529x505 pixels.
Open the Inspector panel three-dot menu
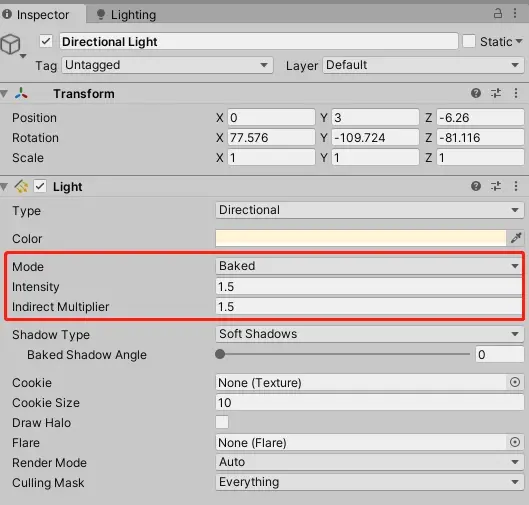pyautogui.click(x=515, y=13)
